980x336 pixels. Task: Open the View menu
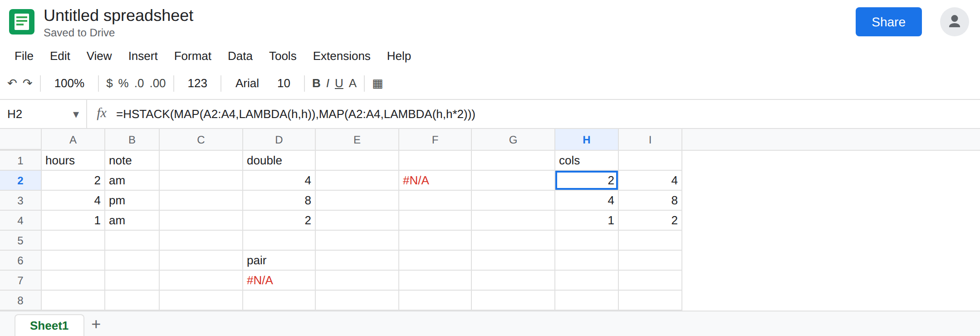(x=99, y=56)
